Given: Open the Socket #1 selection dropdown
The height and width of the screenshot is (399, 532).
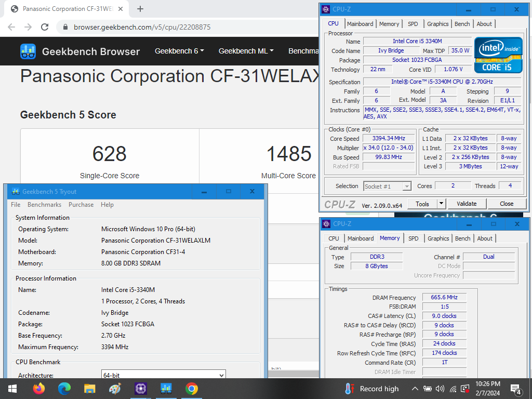Looking at the screenshot, I should pos(388,187).
